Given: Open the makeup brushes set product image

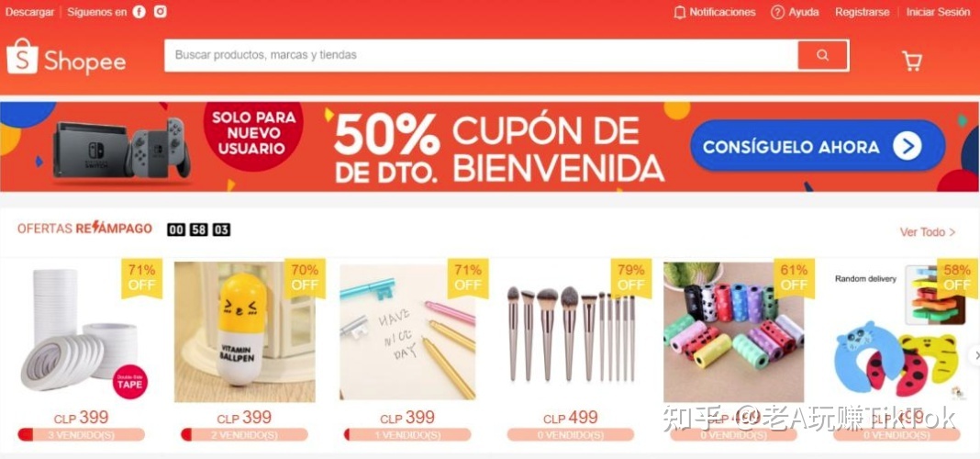Looking at the screenshot, I should [572, 332].
